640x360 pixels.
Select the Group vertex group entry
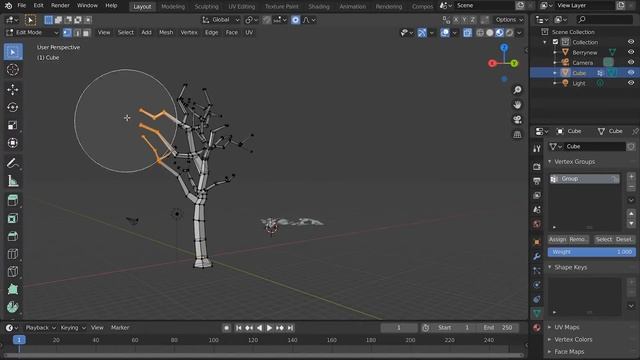(584, 179)
